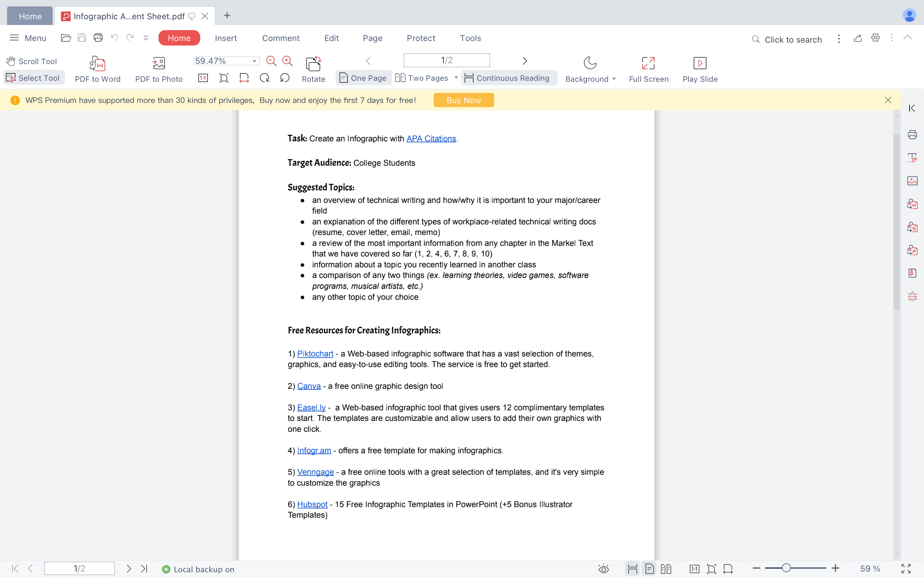Switch to the Protect ribbon tab

(x=421, y=38)
